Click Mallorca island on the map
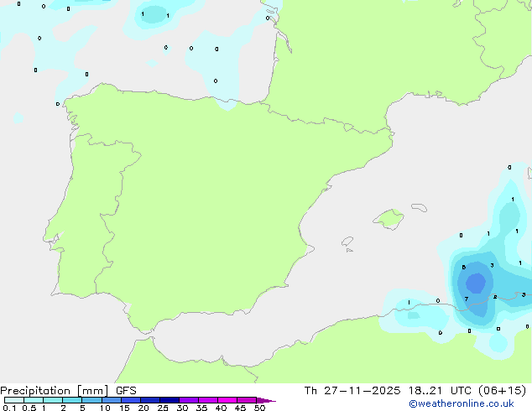 (x=389, y=219)
